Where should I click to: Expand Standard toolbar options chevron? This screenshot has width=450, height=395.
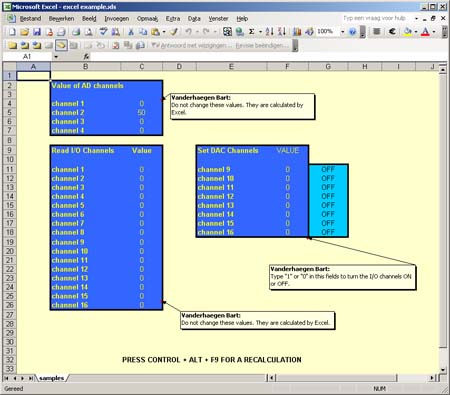pyautogui.click(x=363, y=32)
